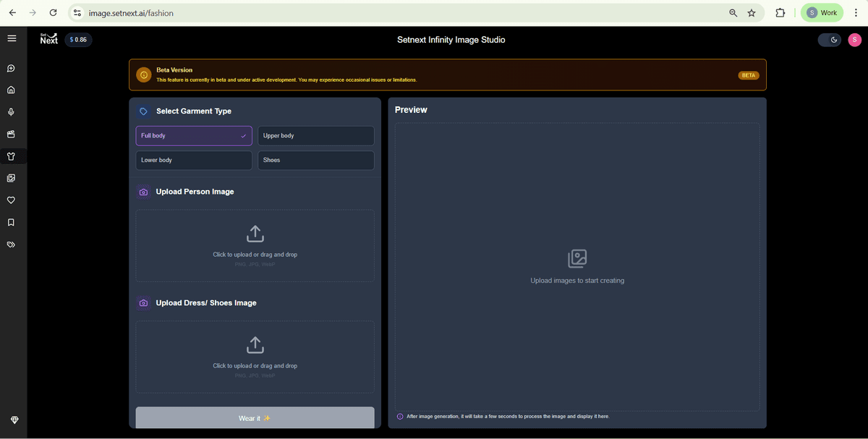The image size is (868, 439).
Task: Click the Beta Version warning icon
Action: (144, 75)
